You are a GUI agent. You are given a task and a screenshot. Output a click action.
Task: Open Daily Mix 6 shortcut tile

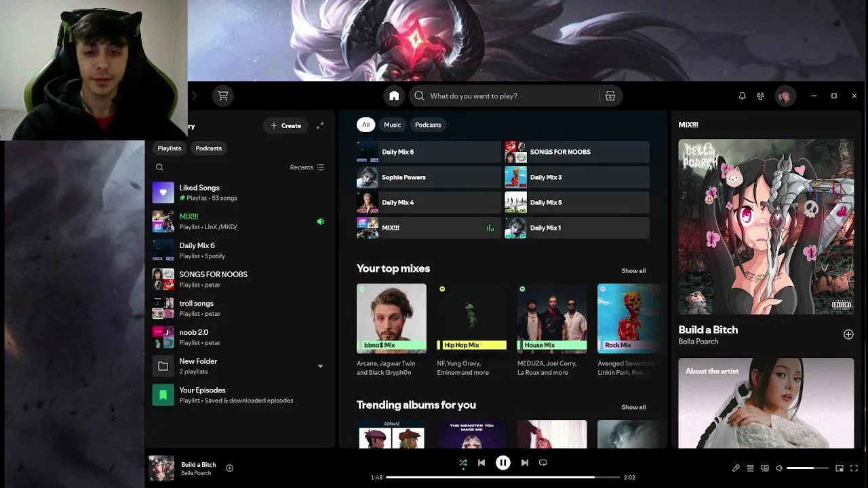coord(429,152)
